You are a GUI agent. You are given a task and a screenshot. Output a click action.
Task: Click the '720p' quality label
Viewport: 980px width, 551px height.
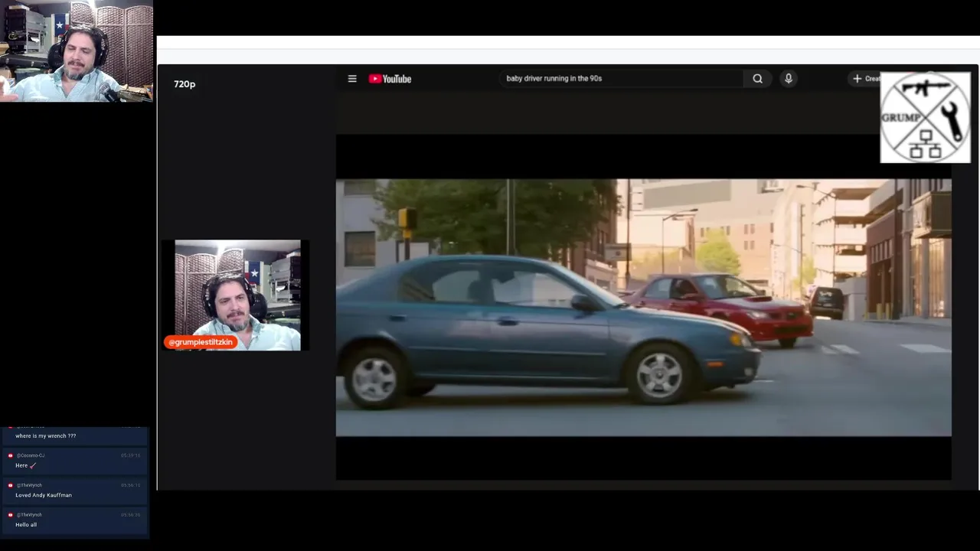click(185, 84)
